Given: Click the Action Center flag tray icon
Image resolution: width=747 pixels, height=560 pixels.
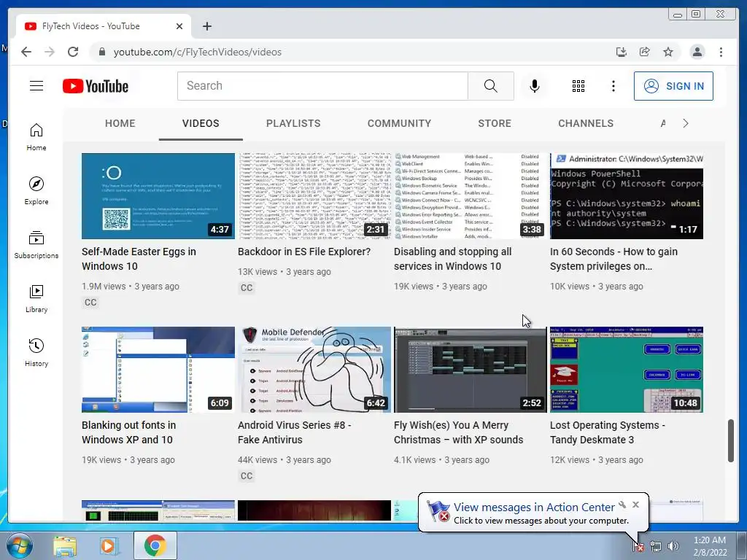Looking at the screenshot, I should click(638, 546).
